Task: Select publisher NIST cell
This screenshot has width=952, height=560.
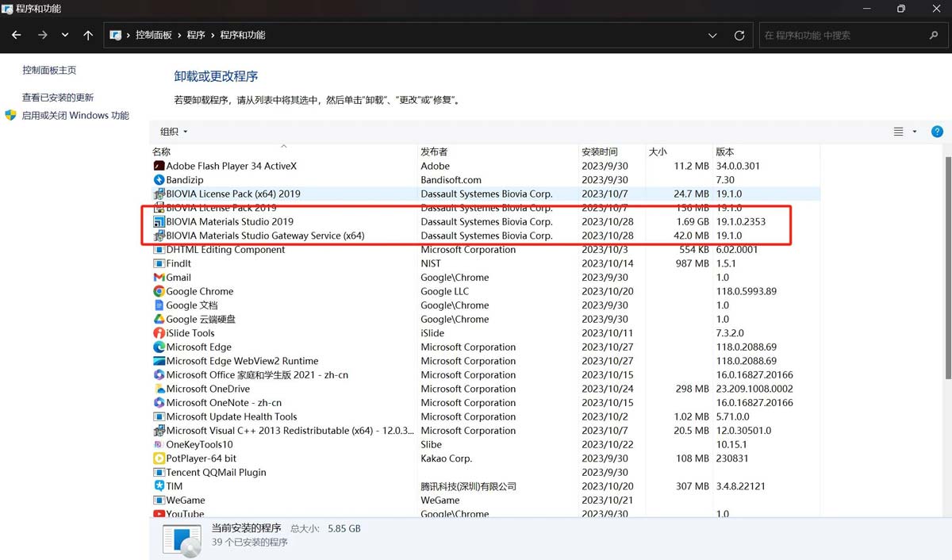Action: (431, 263)
